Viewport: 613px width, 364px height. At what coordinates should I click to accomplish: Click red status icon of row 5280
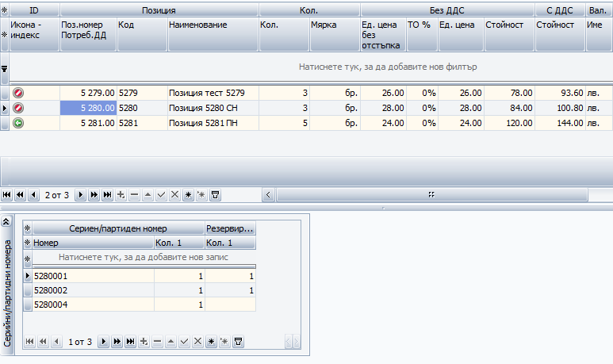18,108
